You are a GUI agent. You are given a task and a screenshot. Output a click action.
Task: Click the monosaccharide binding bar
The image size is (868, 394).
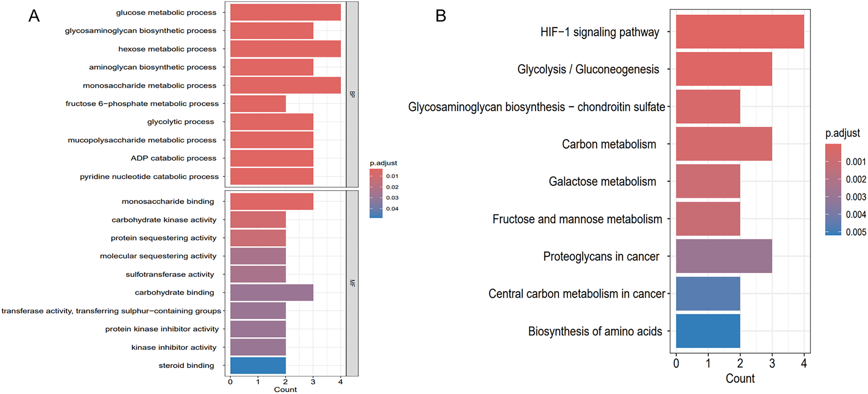pos(272,201)
